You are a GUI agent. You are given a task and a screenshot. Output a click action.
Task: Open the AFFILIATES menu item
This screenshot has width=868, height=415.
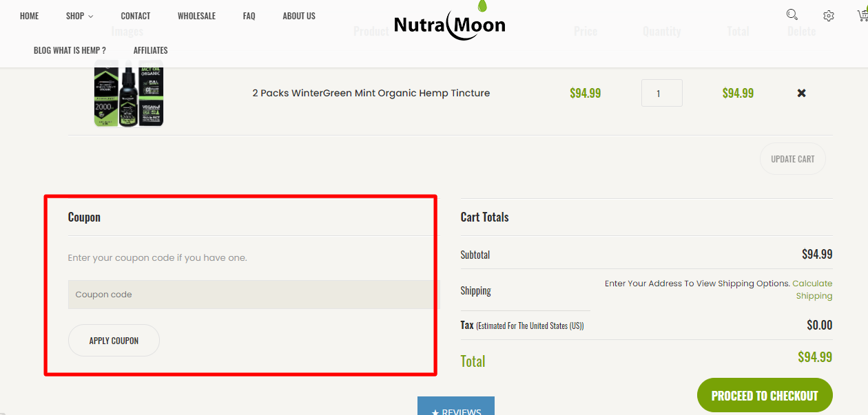(x=151, y=50)
